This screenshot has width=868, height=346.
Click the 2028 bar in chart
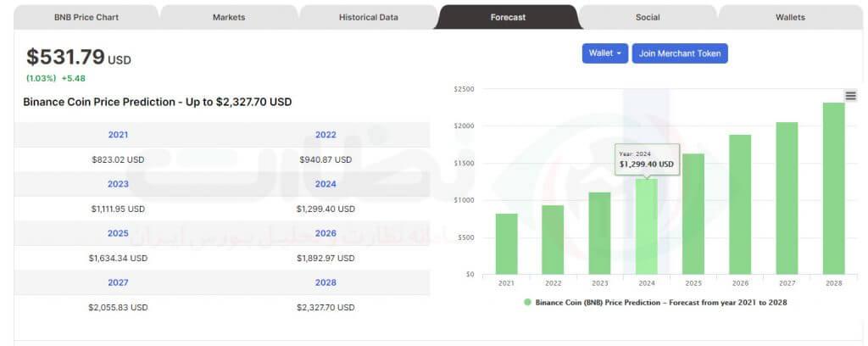[x=834, y=188]
